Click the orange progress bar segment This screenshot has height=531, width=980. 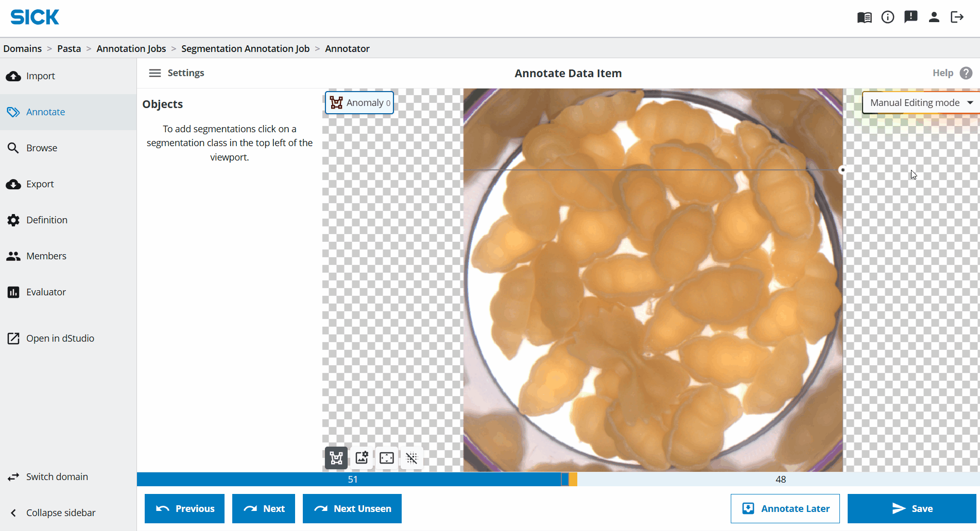573,480
